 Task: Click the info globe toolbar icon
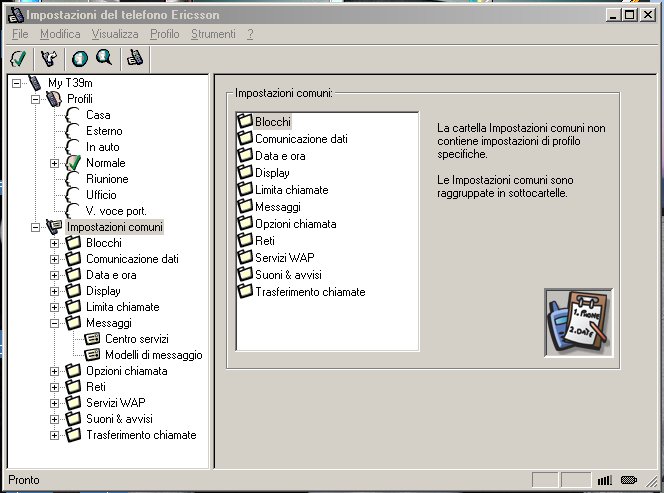tap(80, 58)
